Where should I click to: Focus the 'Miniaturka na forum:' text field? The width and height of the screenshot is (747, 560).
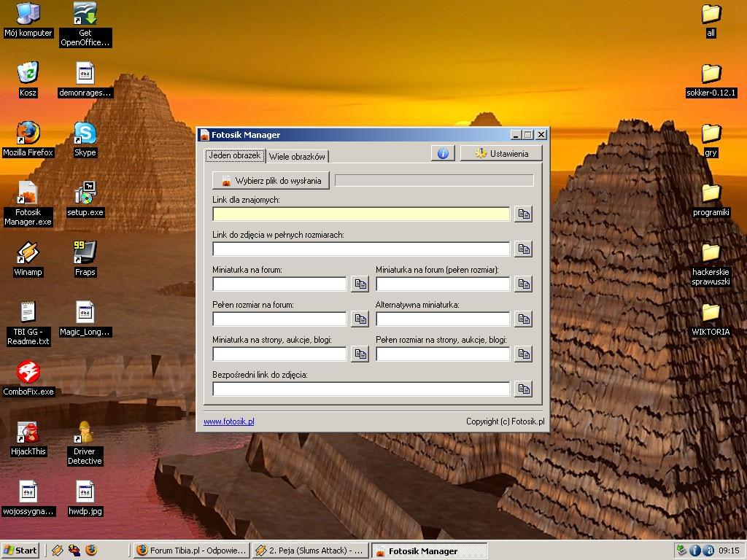click(279, 284)
